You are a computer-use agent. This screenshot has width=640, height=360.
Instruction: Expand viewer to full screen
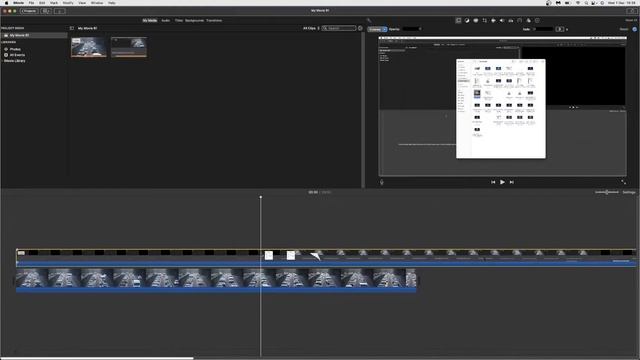[x=623, y=182]
